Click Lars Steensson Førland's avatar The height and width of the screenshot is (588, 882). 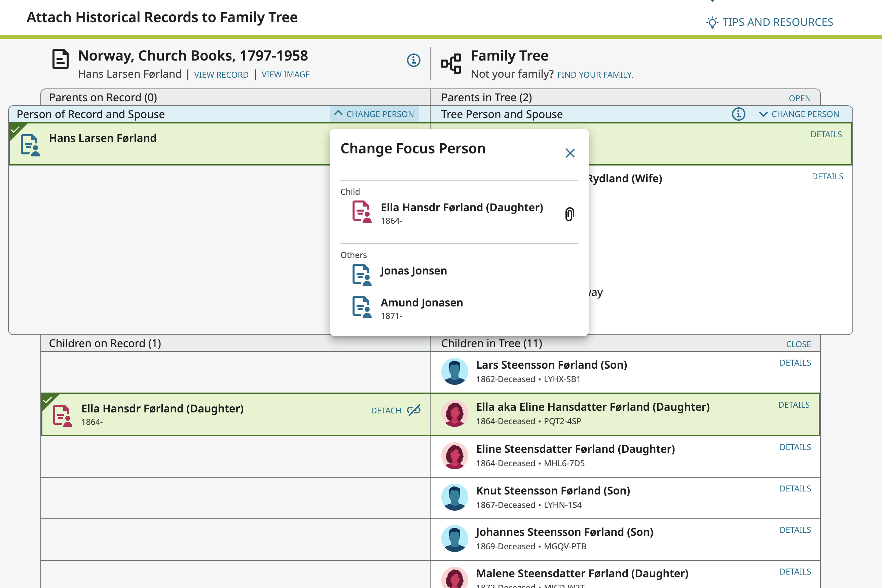click(x=454, y=371)
